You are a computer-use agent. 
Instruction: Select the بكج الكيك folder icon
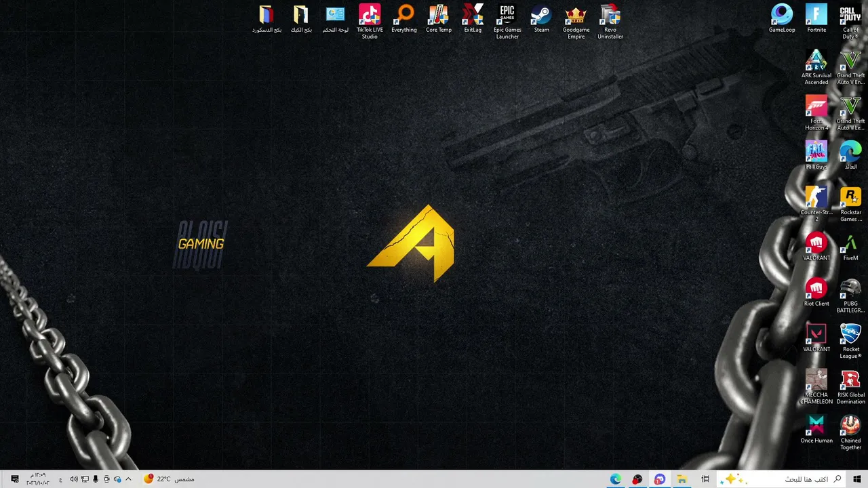(301, 19)
